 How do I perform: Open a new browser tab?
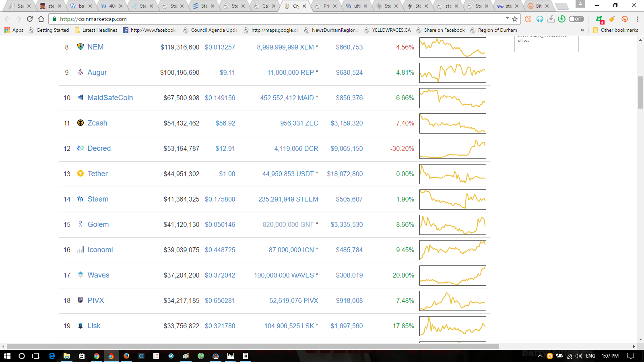pyautogui.click(x=561, y=6)
